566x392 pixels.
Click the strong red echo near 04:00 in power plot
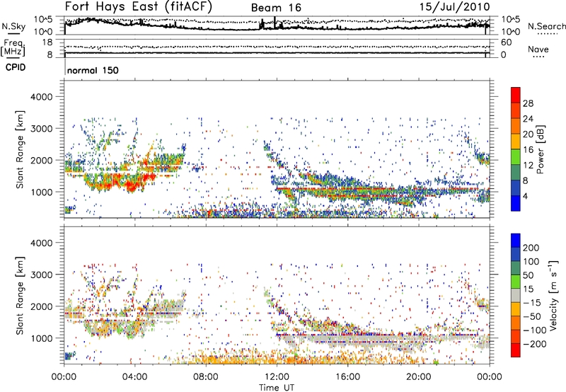click(132, 187)
